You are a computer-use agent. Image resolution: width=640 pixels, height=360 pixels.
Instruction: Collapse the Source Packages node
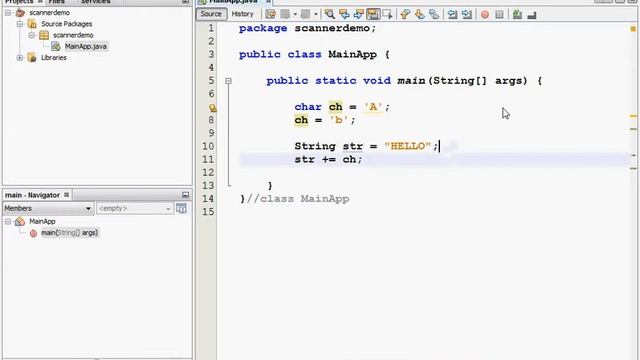coord(20,24)
